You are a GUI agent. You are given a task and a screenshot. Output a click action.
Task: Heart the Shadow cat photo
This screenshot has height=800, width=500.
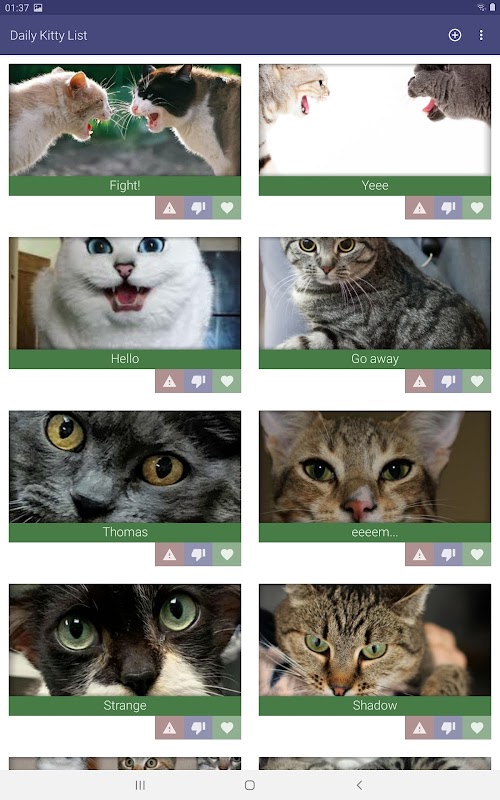(477, 728)
